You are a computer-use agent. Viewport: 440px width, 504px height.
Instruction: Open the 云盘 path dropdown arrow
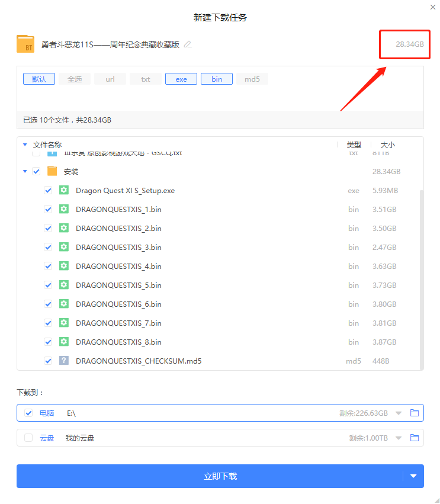click(x=399, y=438)
